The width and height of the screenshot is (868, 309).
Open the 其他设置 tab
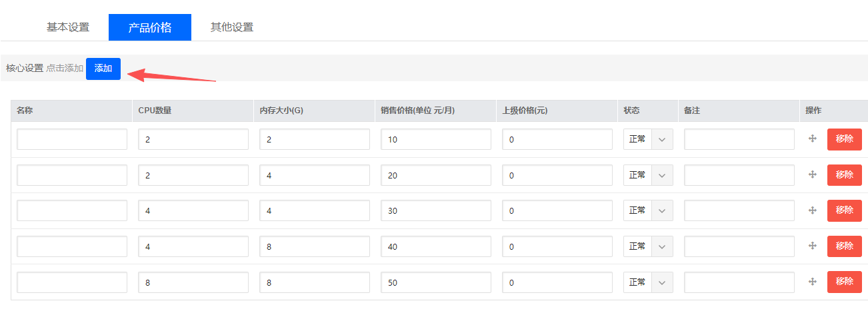click(232, 27)
